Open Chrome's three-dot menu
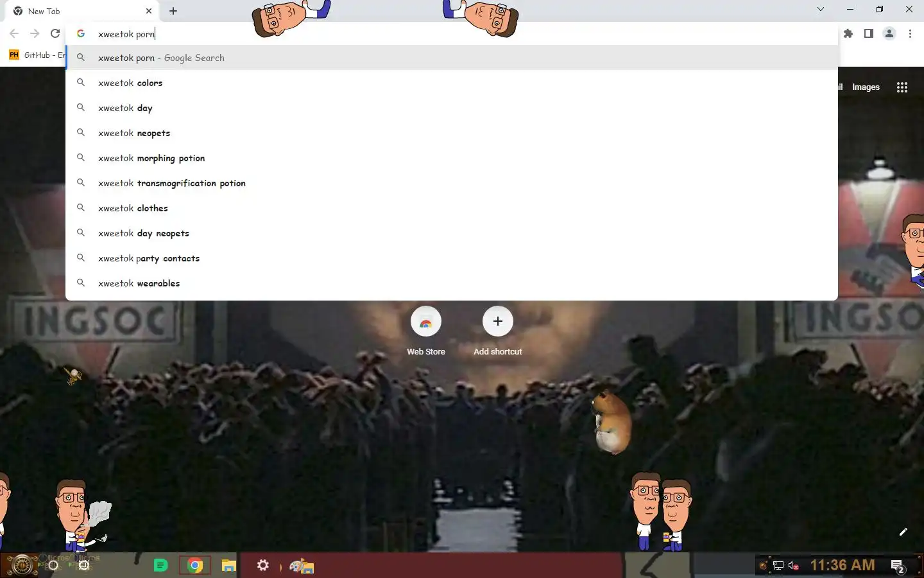Screen dimensions: 924x578 910,33
